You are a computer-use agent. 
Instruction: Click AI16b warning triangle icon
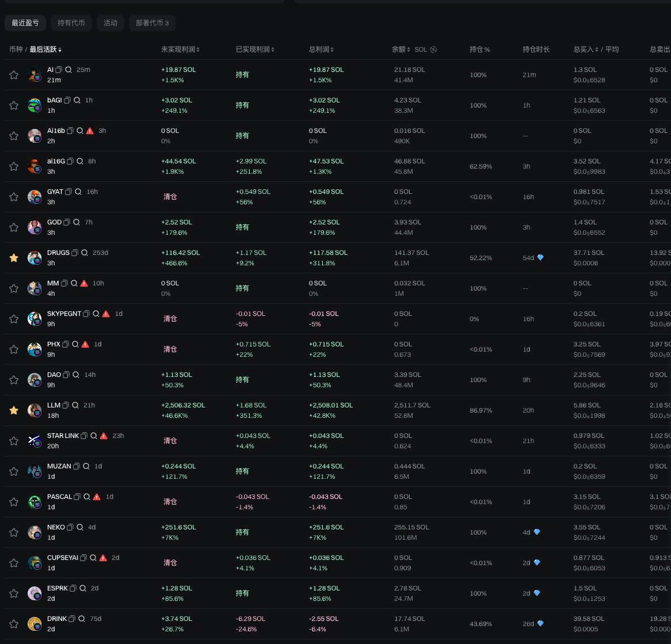pyautogui.click(x=90, y=131)
